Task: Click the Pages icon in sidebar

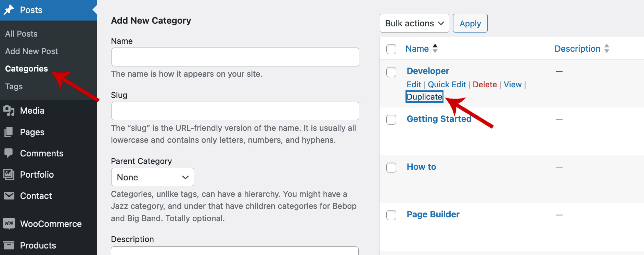Action: [x=9, y=132]
